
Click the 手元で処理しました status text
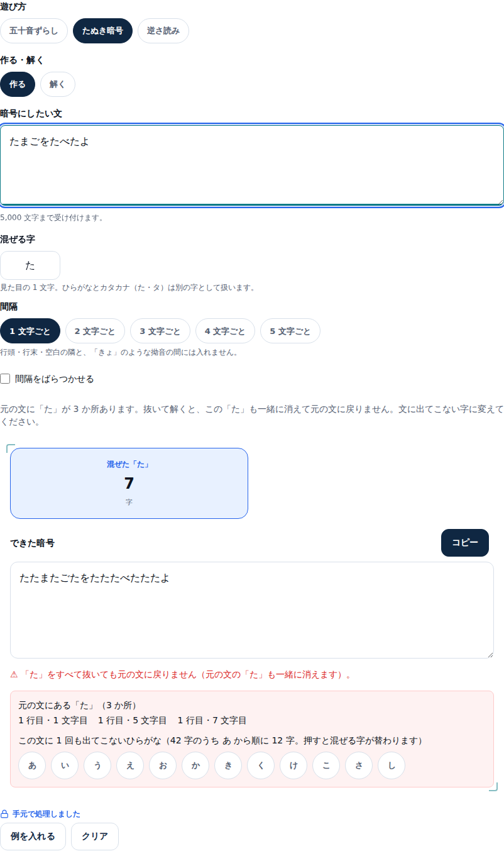[47, 814]
